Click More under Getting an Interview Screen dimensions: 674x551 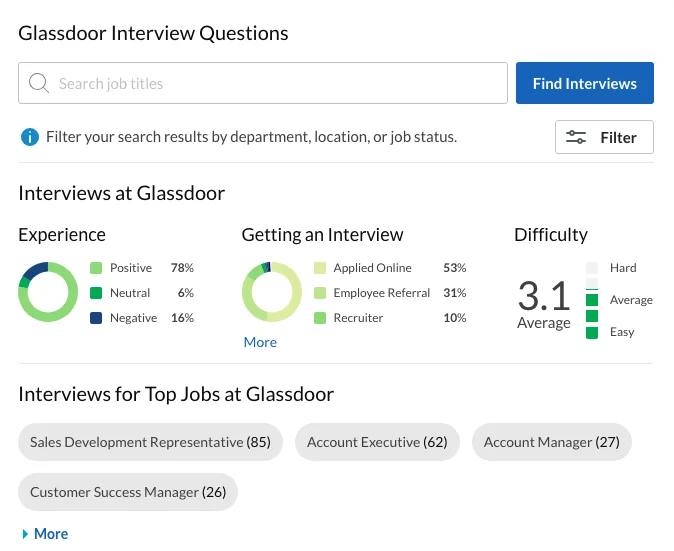click(x=260, y=342)
